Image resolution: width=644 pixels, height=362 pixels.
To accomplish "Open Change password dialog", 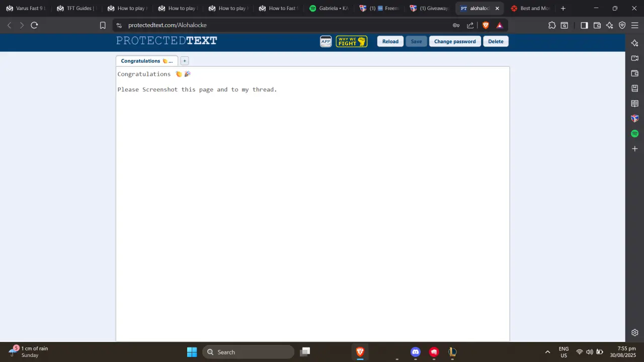I will pos(455,41).
